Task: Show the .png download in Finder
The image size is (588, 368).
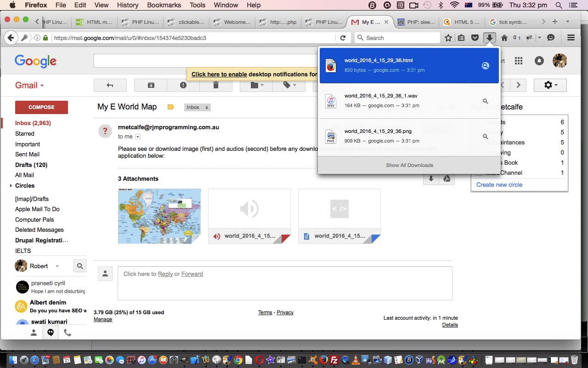Action: click(485, 136)
